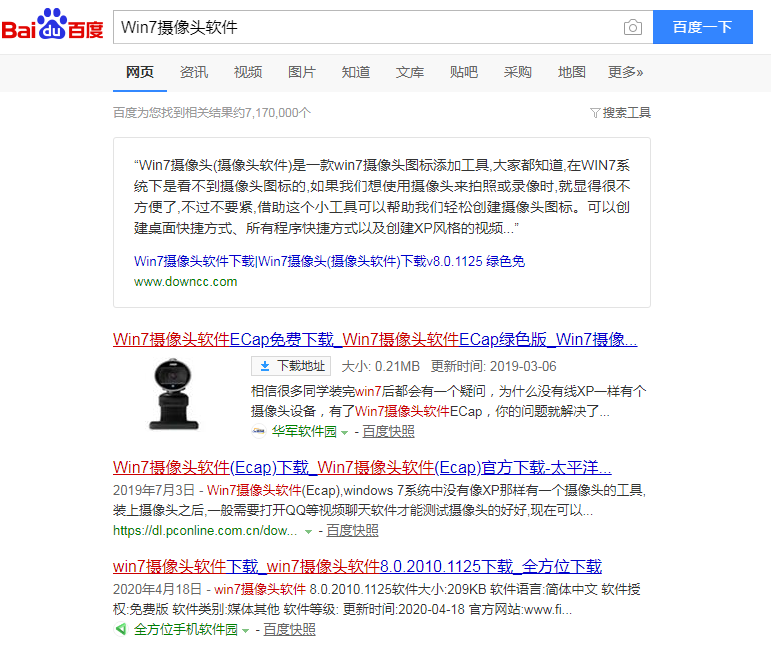
Task: Expand the 更多» menu
Action: point(626,72)
